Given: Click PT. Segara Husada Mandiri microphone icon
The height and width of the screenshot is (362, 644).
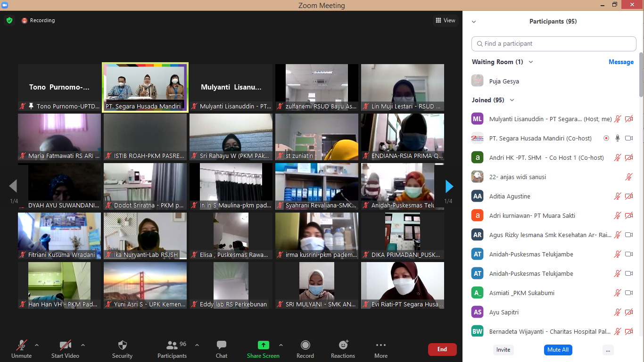Looking at the screenshot, I should pyautogui.click(x=618, y=138).
